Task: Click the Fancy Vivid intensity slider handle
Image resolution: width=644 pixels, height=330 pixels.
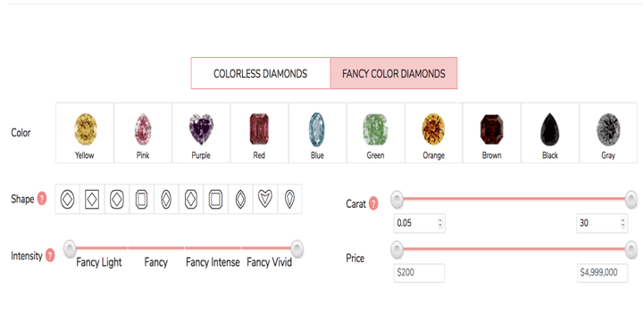Action: pyautogui.click(x=297, y=249)
